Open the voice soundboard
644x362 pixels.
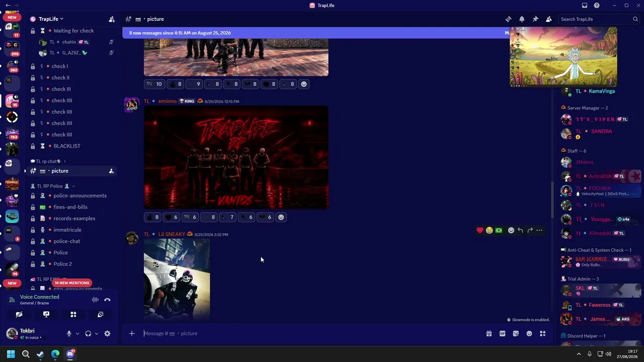tap(101, 314)
